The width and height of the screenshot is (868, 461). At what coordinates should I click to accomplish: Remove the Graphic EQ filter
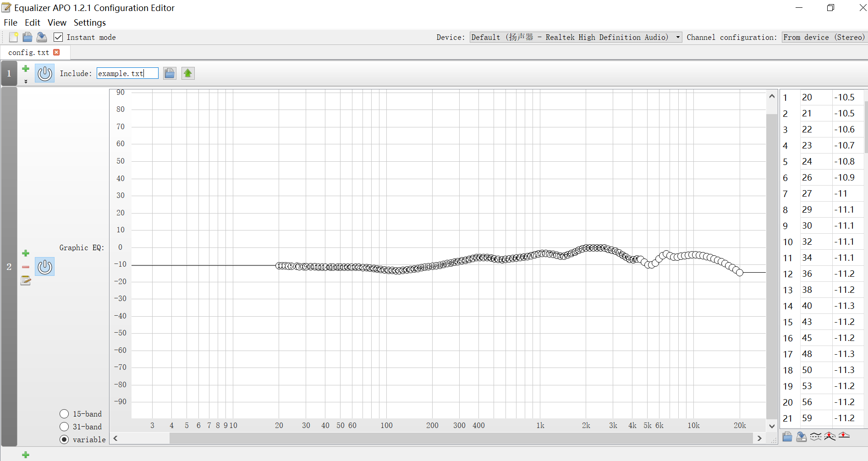26,267
